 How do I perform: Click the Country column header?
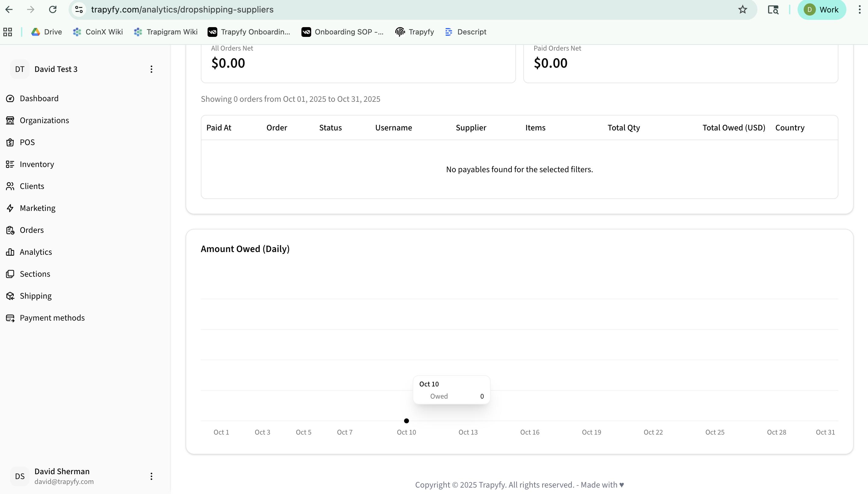[790, 128]
